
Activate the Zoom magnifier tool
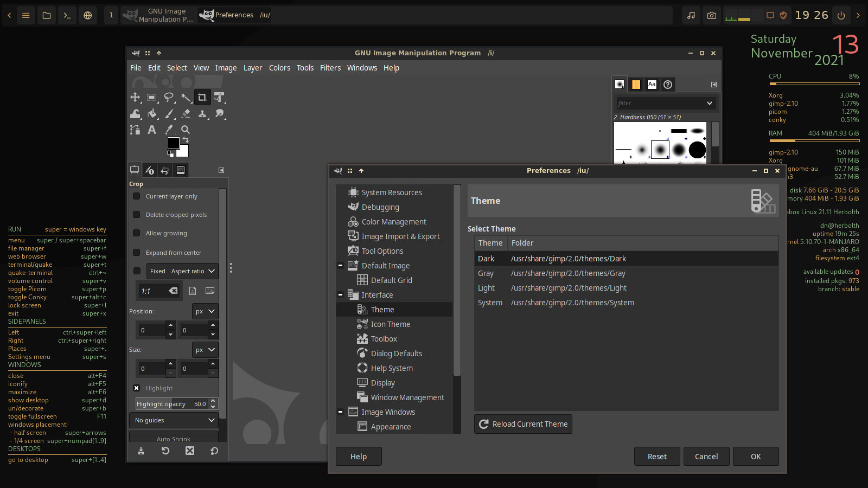coord(186,130)
